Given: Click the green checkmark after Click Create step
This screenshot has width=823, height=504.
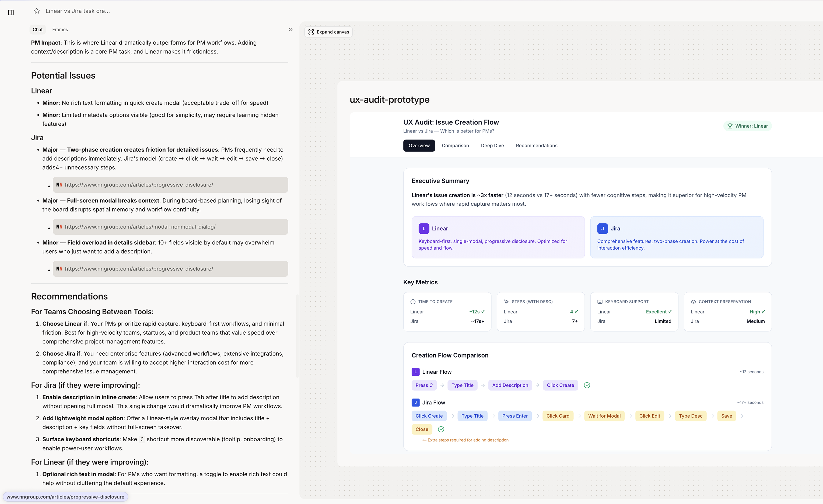Looking at the screenshot, I should [x=587, y=385].
